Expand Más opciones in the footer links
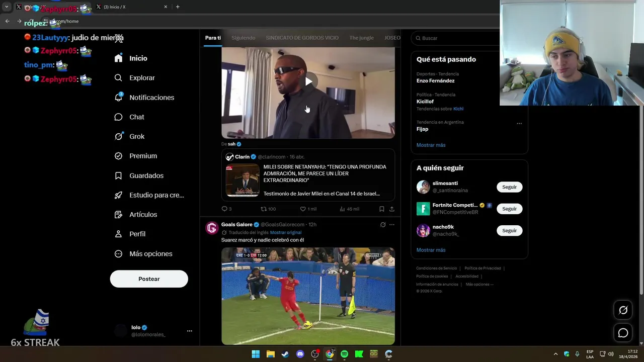Screen dimensions: 644x362 point(479,285)
